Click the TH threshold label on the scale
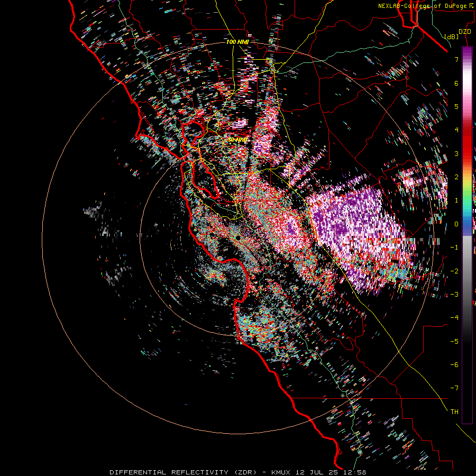 (x=454, y=412)
